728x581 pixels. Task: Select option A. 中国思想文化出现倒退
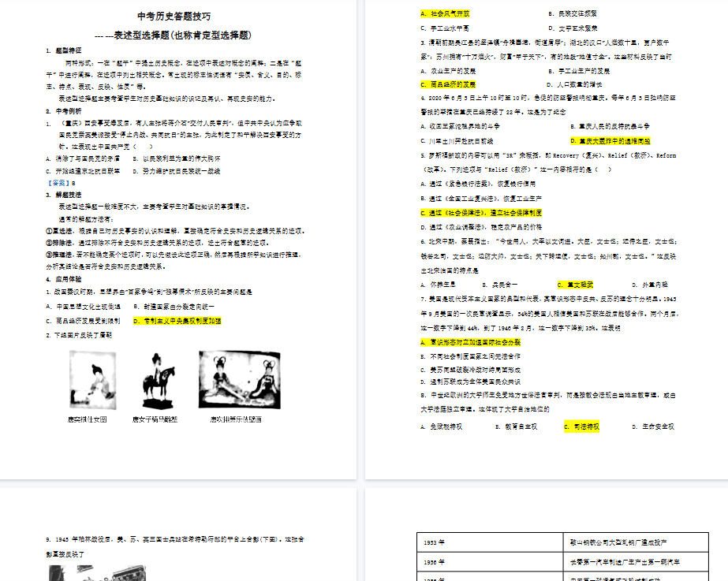click(83, 307)
